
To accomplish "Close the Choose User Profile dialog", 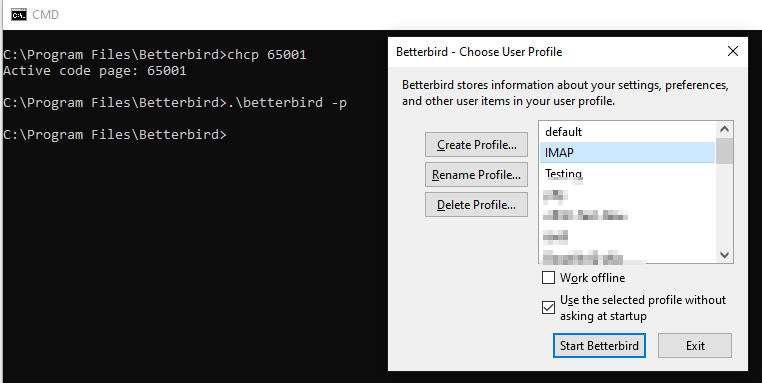I will coord(733,51).
